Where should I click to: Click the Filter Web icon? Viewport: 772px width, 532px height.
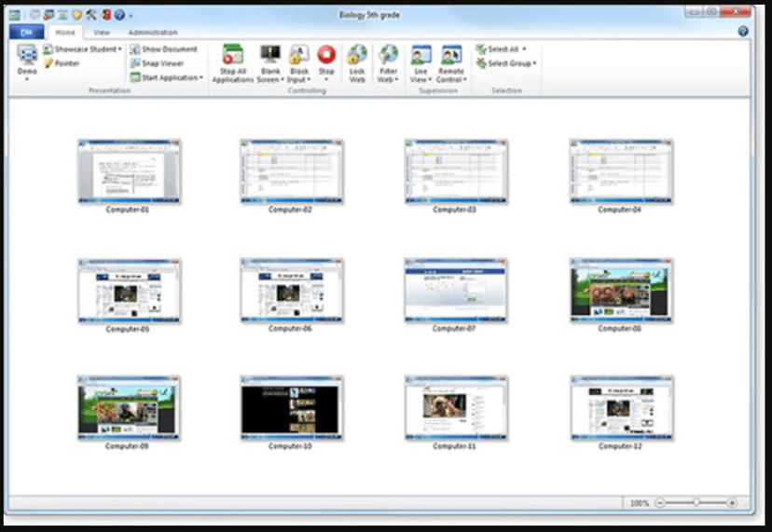(388, 54)
